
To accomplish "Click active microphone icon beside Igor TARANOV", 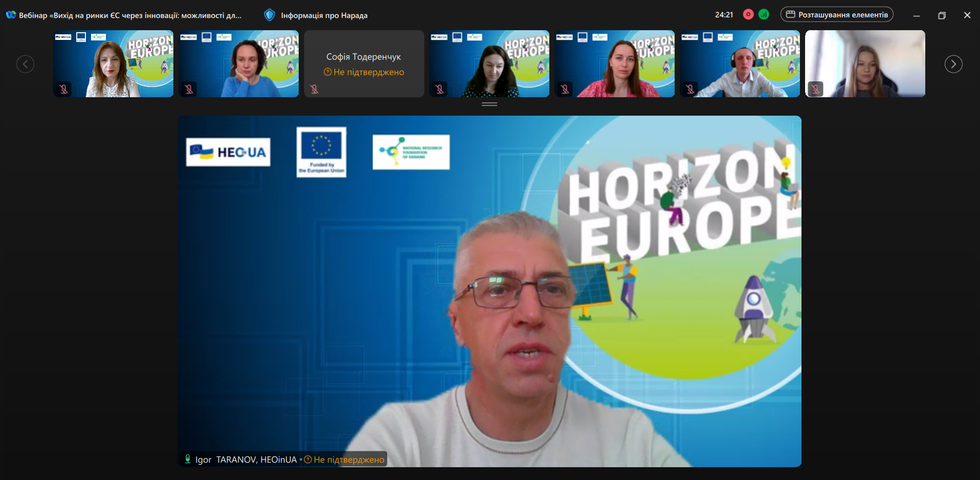I will (188, 459).
